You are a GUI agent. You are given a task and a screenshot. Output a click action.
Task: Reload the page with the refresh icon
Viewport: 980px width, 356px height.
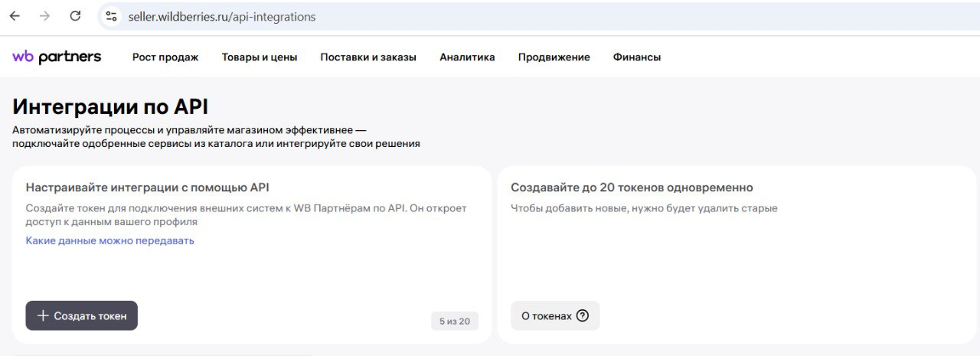(x=75, y=16)
